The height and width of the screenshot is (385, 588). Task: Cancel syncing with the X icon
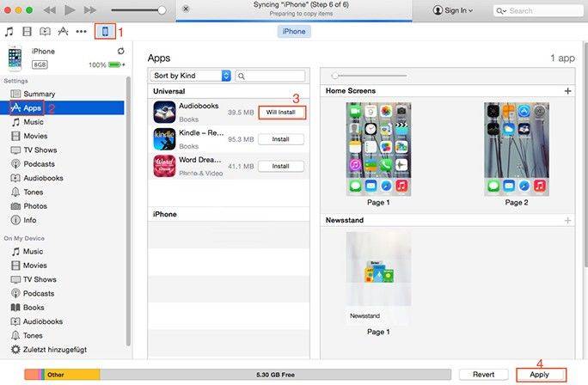point(186,9)
